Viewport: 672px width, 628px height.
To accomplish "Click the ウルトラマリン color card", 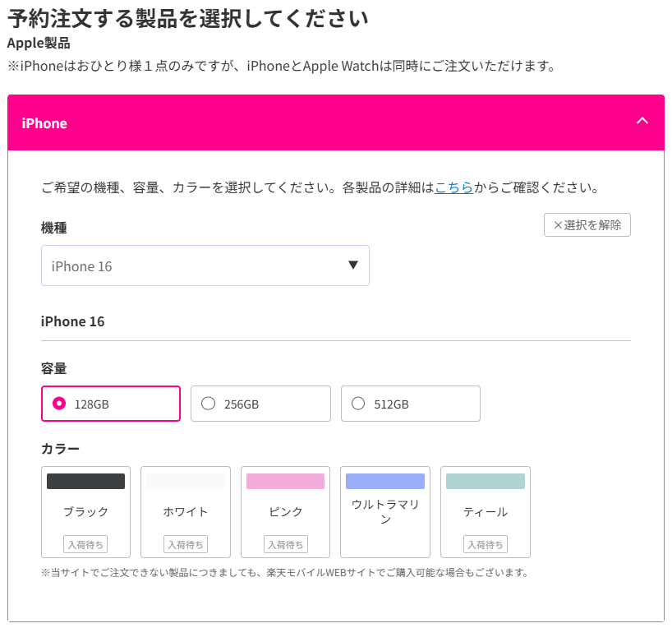I will 384,511.
